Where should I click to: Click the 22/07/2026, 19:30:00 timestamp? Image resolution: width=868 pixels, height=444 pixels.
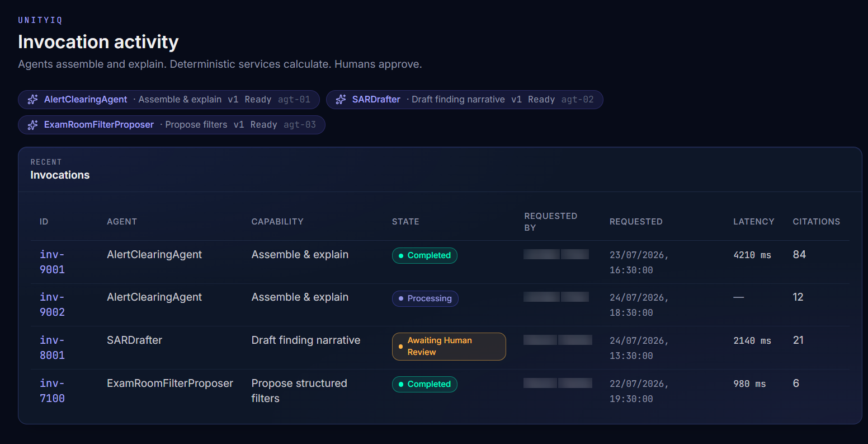(x=639, y=391)
